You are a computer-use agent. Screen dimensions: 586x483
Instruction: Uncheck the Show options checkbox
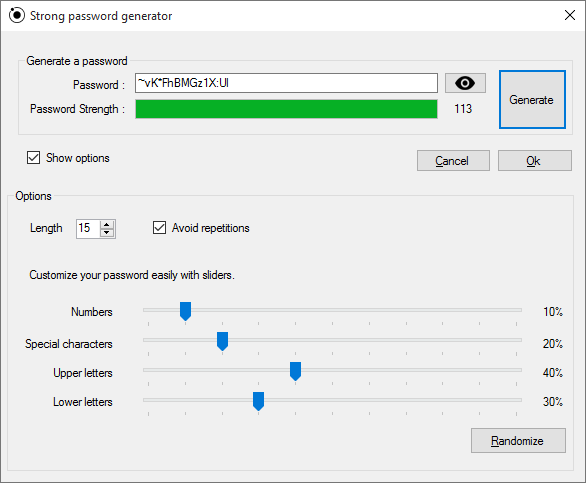coord(33,158)
